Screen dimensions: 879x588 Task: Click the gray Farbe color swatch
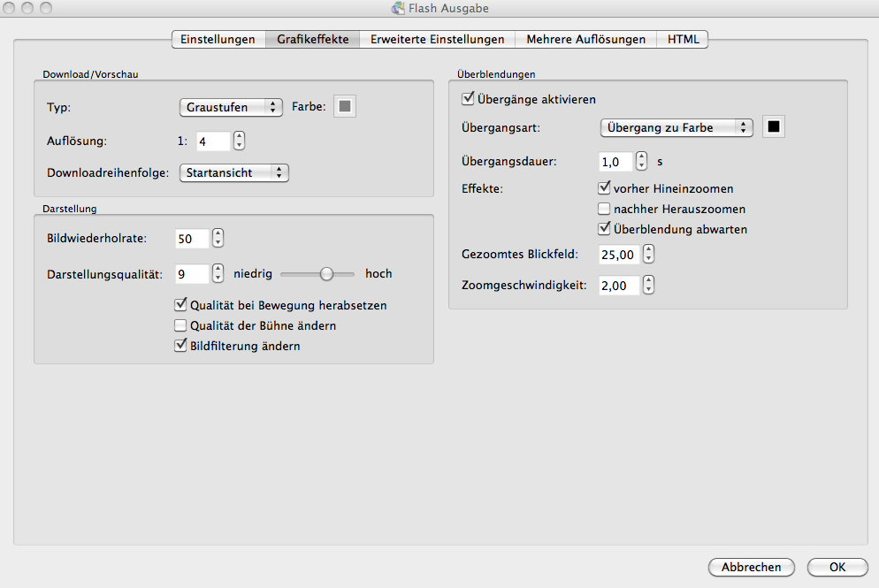[x=345, y=107]
